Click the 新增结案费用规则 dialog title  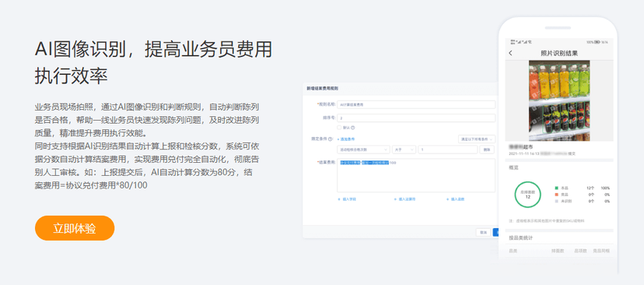(x=323, y=88)
